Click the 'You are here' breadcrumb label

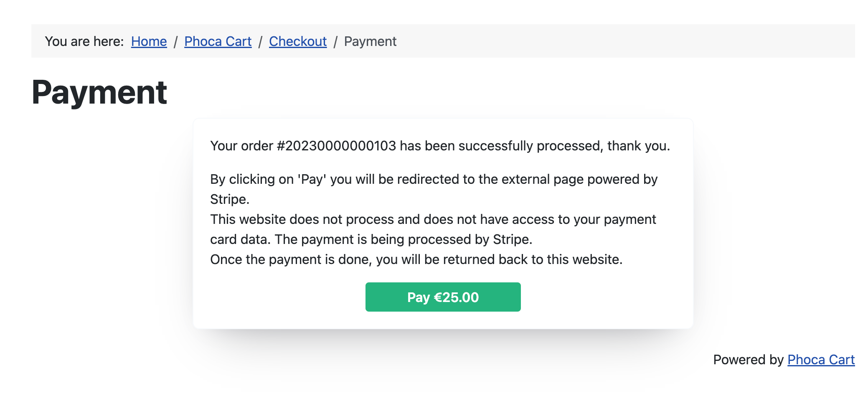pos(84,41)
